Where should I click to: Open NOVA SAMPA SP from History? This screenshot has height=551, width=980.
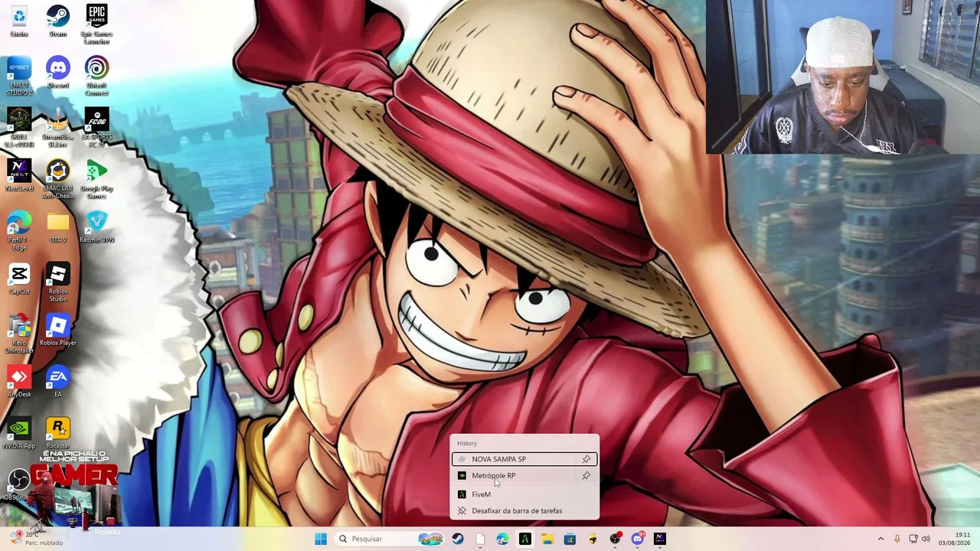click(524, 459)
